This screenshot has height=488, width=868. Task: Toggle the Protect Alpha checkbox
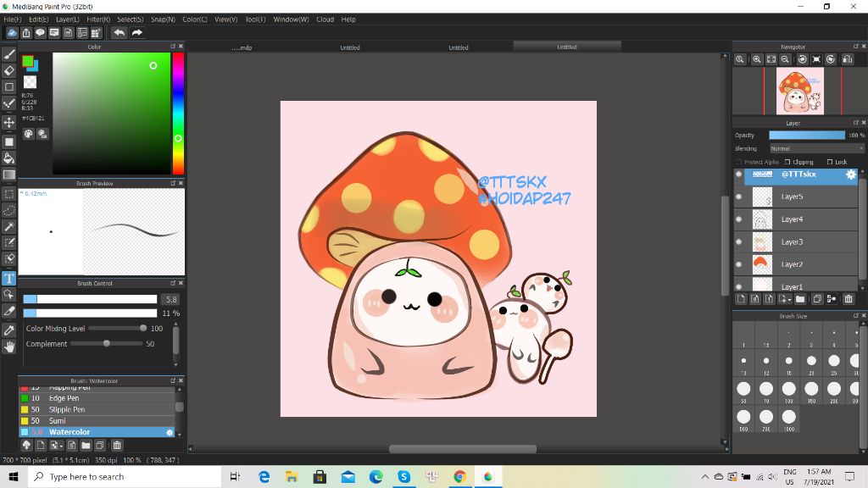pos(739,162)
